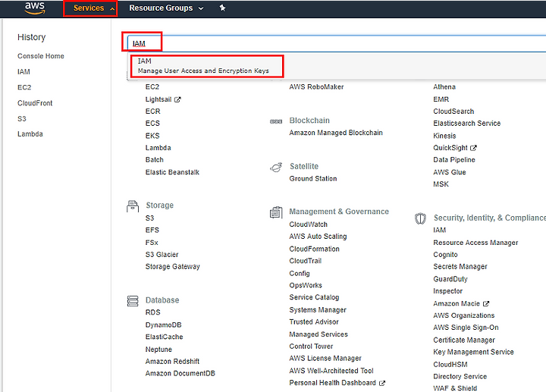Open the Lightsail service
This screenshot has height=392, width=546.
coord(158,99)
